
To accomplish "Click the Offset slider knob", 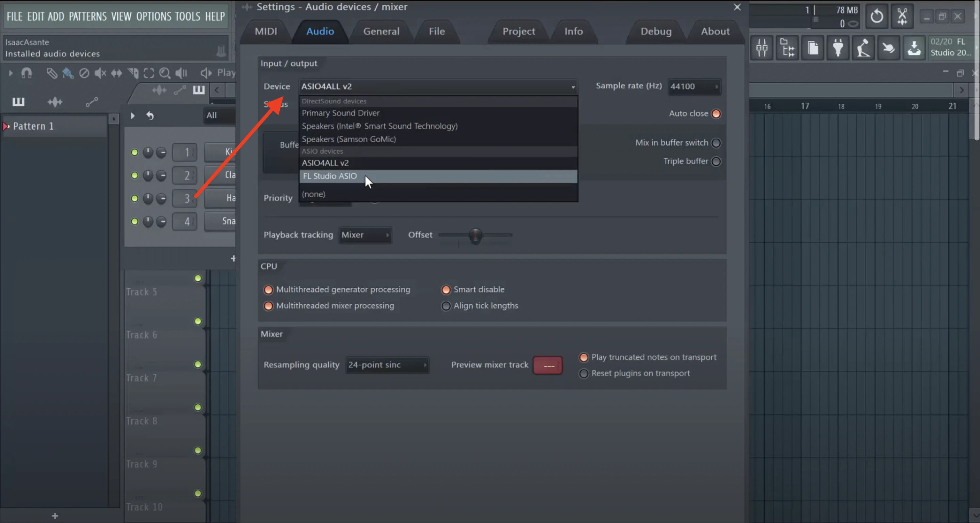I will 475,235.
